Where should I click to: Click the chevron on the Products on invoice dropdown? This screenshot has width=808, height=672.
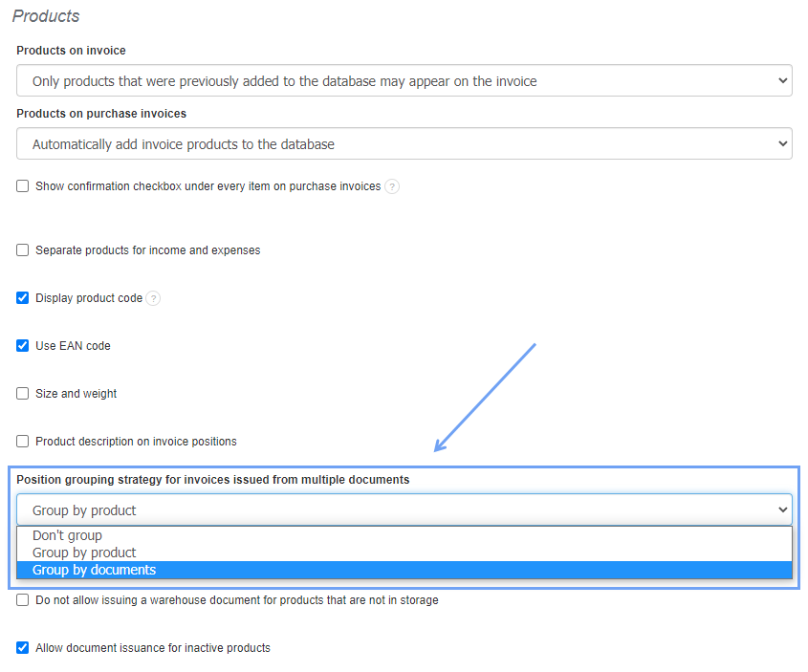(781, 80)
